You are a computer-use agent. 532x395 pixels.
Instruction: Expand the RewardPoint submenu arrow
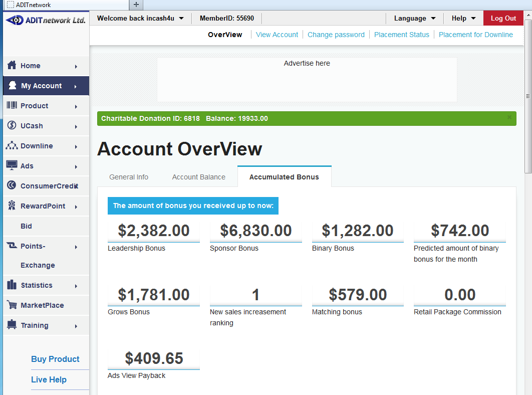click(x=76, y=207)
